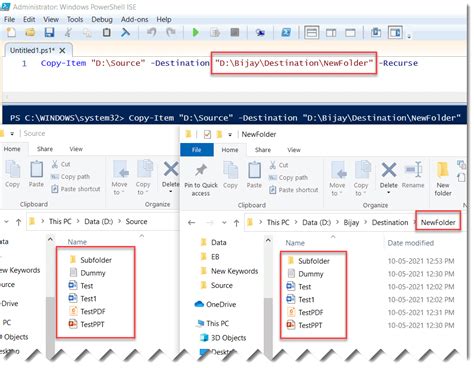Screen dimensions: 474x368
Task: Close the Untitled1.ps1 script tab
Action: pyautogui.click(x=62, y=51)
